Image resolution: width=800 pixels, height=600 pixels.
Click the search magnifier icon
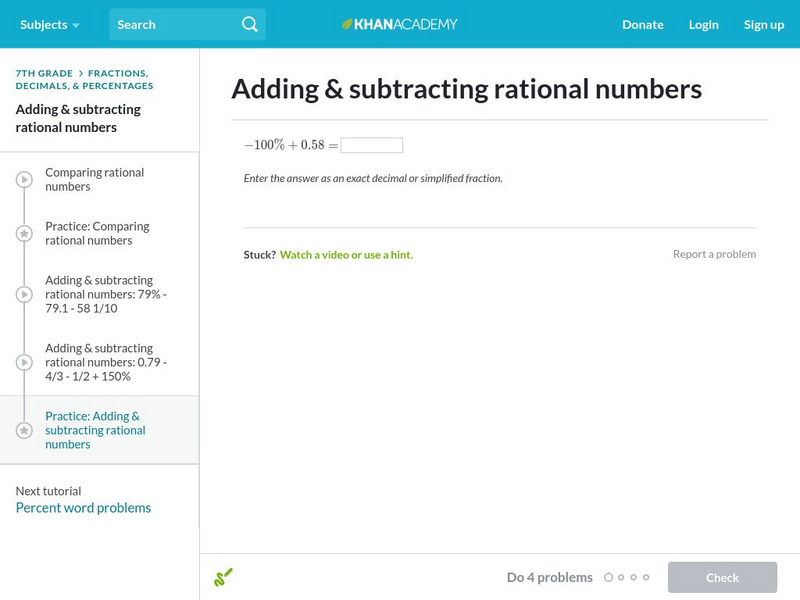pos(250,24)
